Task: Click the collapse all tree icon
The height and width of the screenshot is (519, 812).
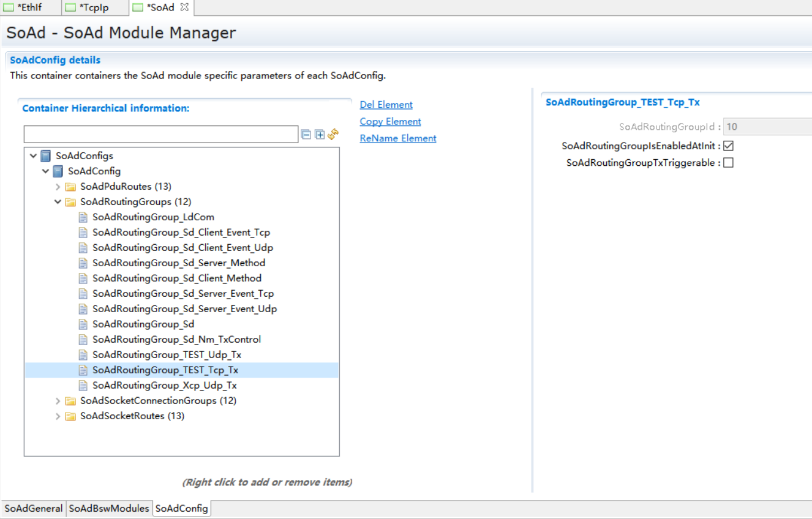Action: tap(306, 135)
